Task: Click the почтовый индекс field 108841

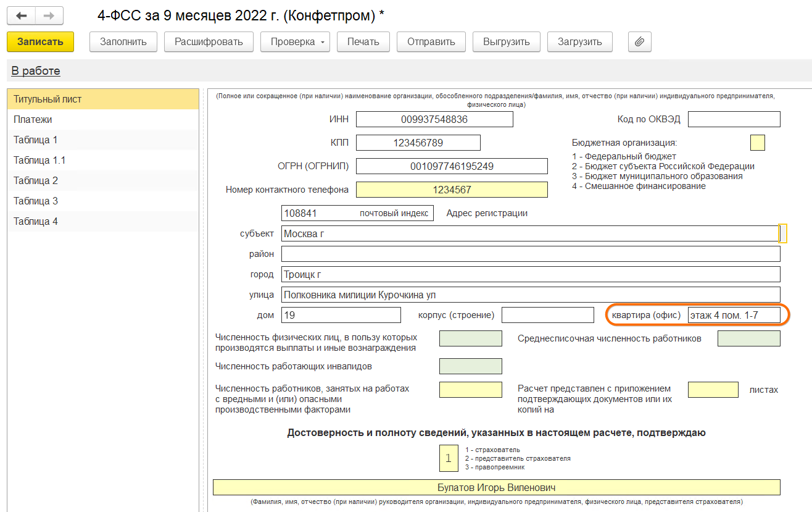Action: [357, 213]
